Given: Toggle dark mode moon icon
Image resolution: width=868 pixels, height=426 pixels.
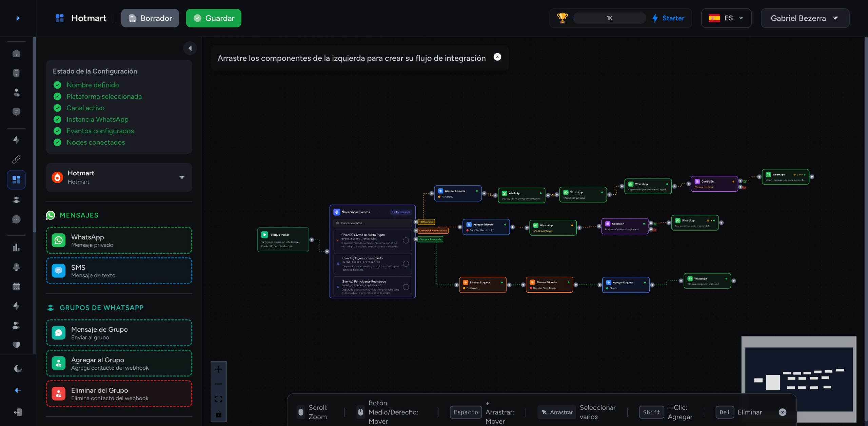Looking at the screenshot, I should [18, 368].
